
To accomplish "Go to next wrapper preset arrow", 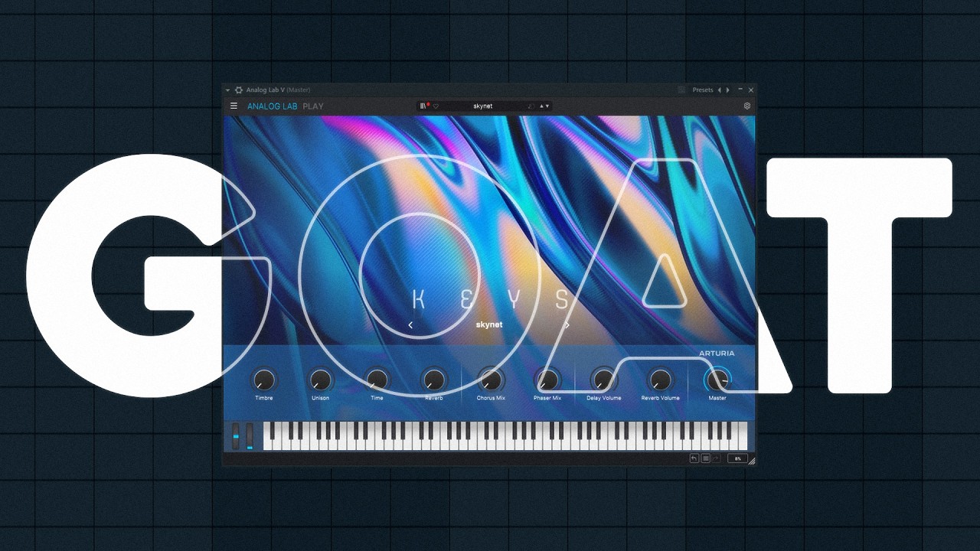I will 728,90.
